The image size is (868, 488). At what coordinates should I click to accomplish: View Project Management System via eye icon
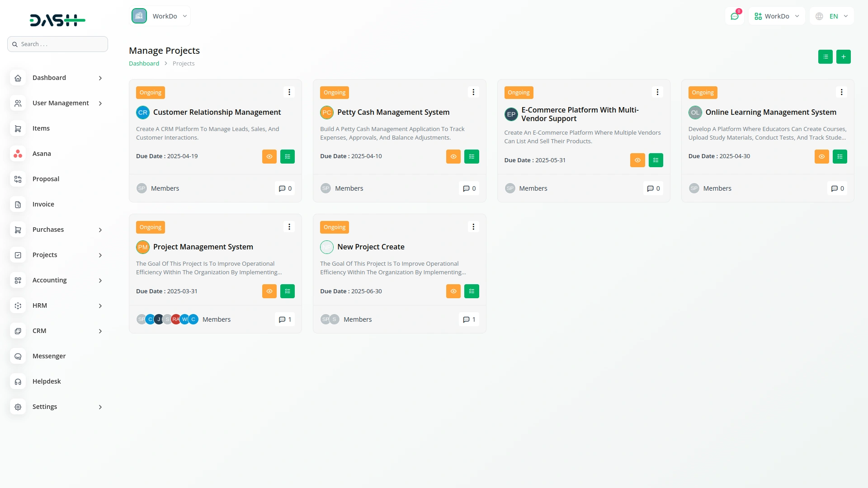269,291
